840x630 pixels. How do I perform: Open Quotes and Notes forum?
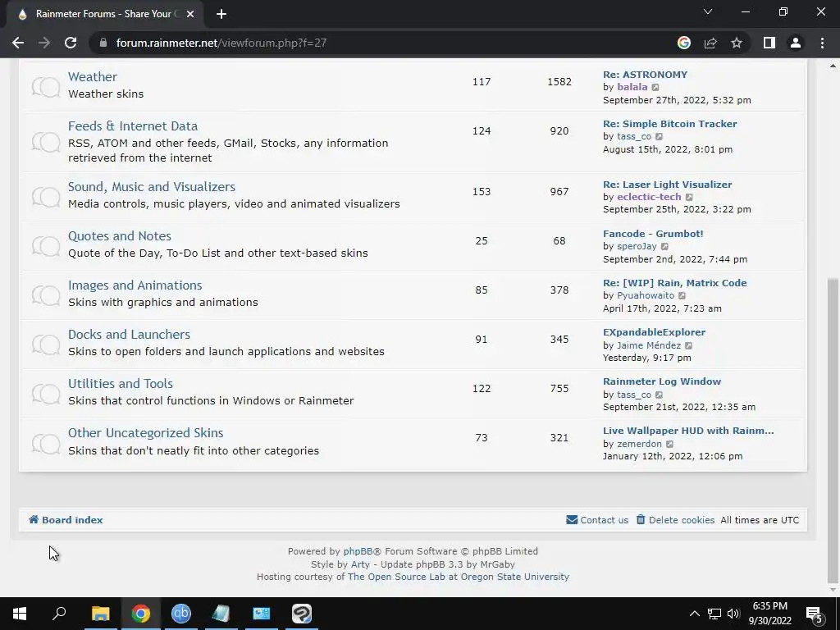120,235
